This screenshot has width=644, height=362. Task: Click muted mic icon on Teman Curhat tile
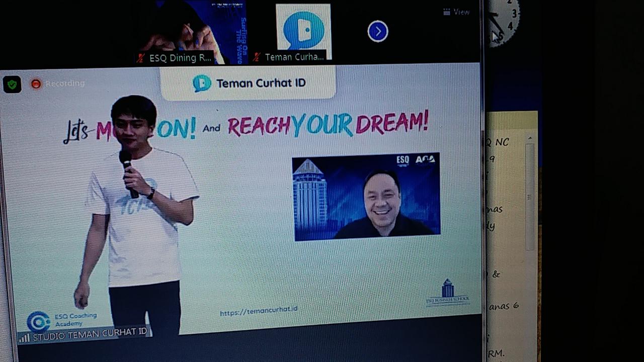tap(257, 57)
